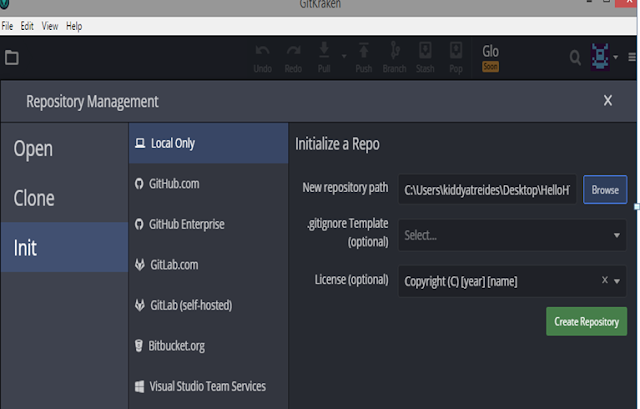
Task: Click the search magnifier icon
Action: point(575,58)
